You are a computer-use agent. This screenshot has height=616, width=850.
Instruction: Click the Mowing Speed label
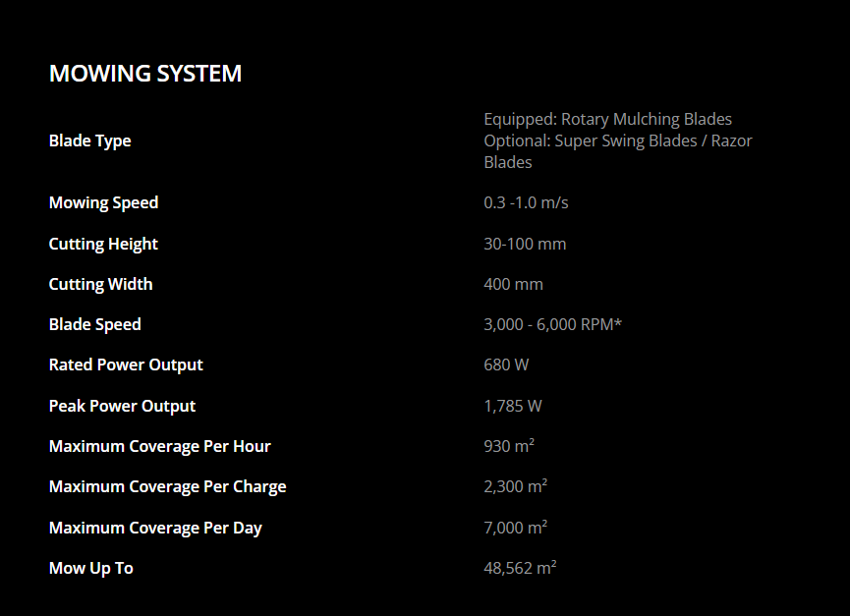coord(103,202)
